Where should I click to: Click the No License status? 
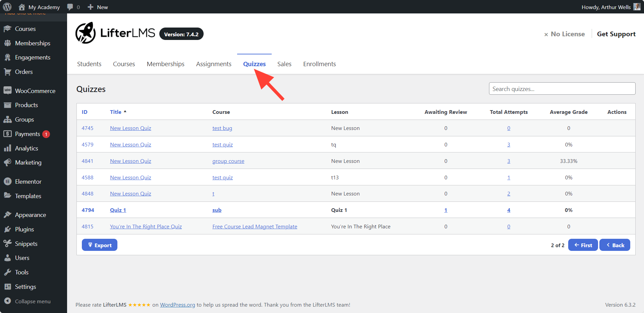coord(565,34)
